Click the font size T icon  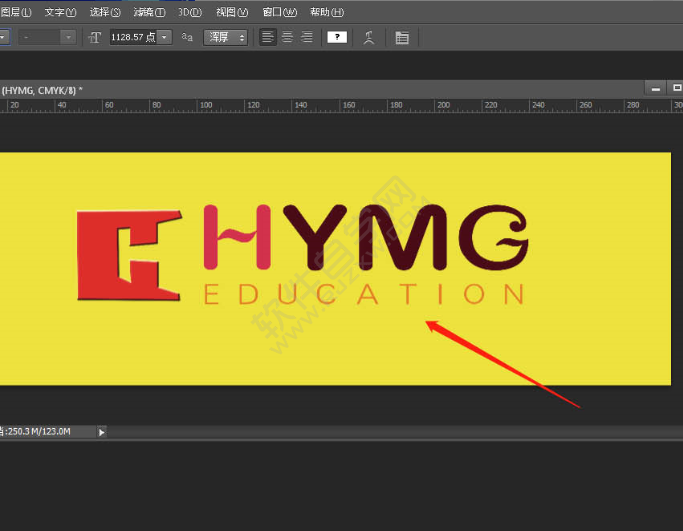95,37
